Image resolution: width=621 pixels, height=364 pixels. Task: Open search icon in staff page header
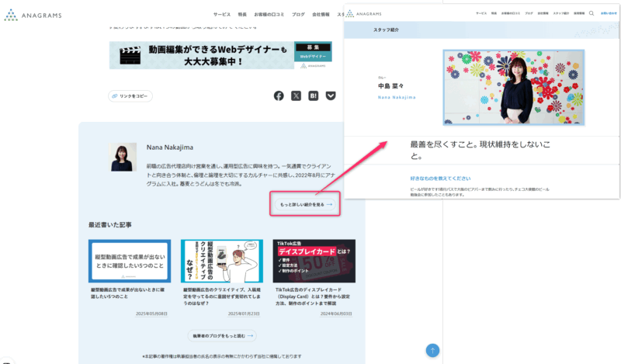coord(592,13)
